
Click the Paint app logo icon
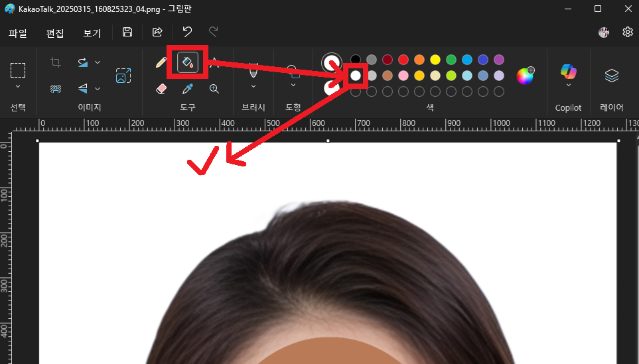[x=10, y=9]
